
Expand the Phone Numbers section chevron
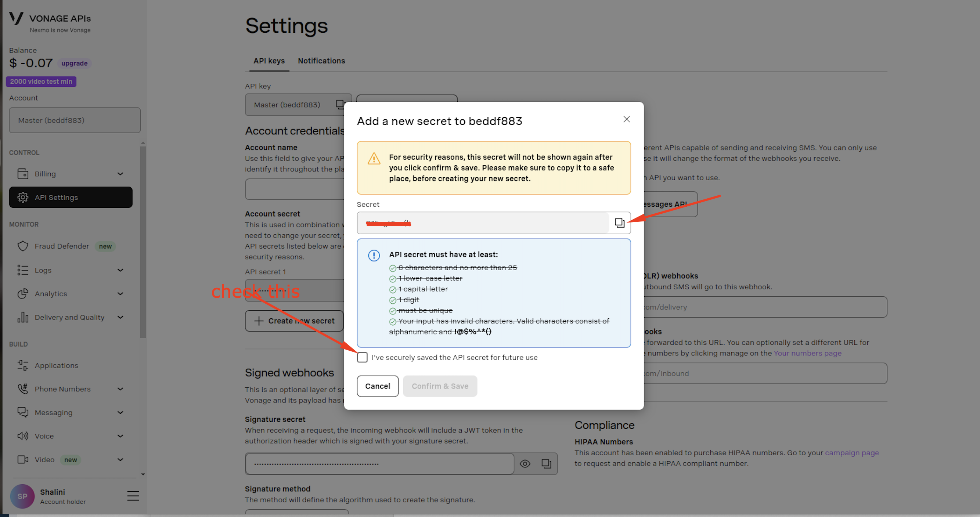click(x=120, y=389)
